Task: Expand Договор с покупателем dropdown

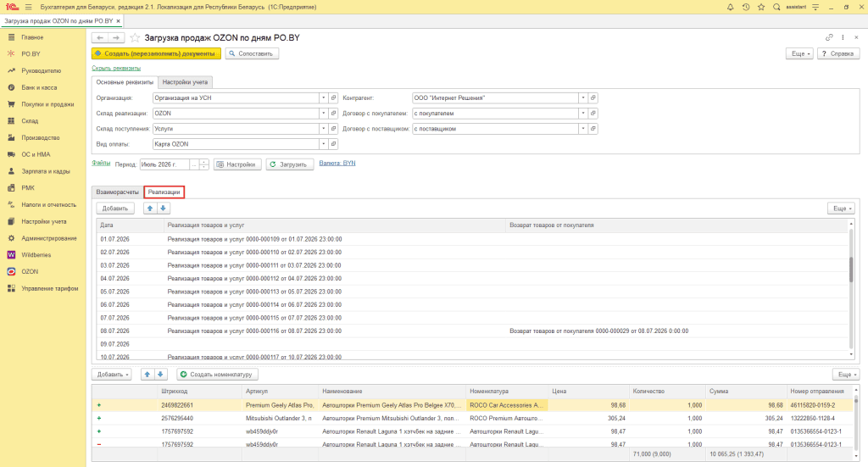Action: (583, 114)
